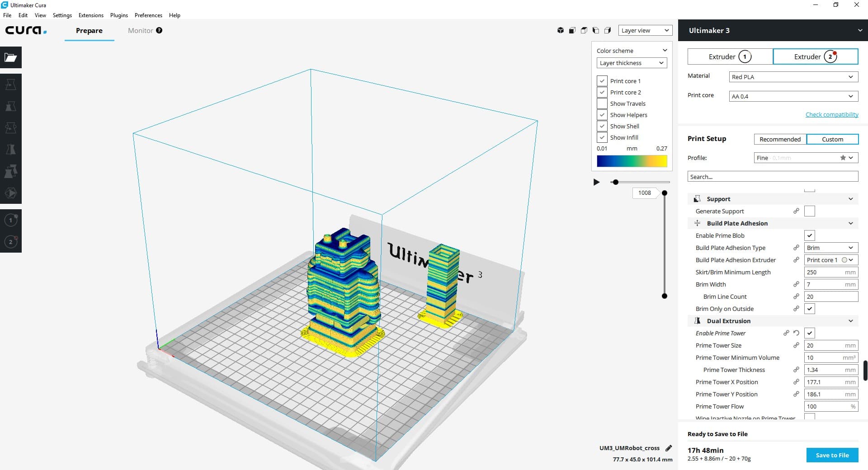The width and height of the screenshot is (868, 470).
Task: Click the horizontal path slider handle
Action: [x=615, y=182]
